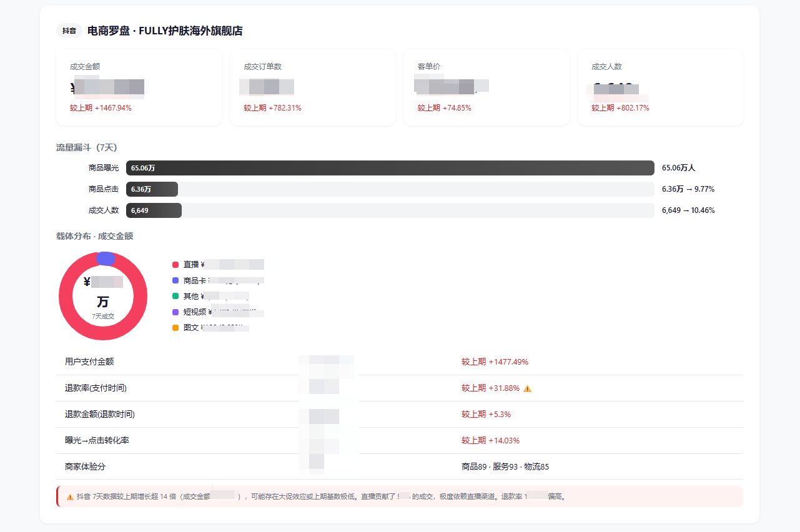Image resolution: width=800 pixels, height=532 pixels.
Task: Click the 较上期 +782.31% change text
Action: tap(272, 108)
